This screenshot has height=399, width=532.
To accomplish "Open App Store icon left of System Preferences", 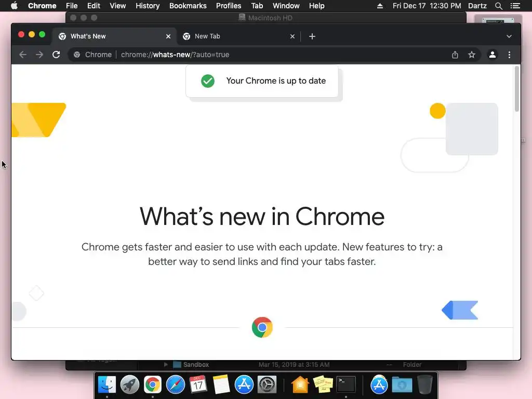I will point(244,385).
